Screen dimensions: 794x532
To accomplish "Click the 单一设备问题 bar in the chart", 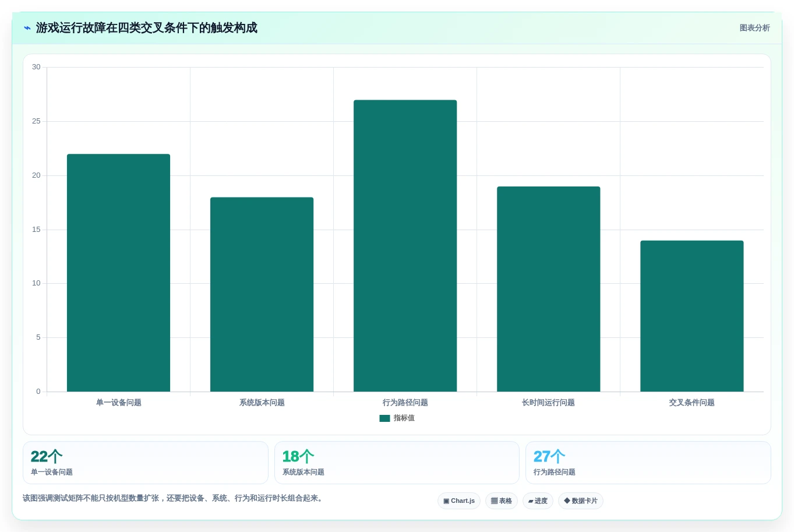I will [x=118, y=273].
